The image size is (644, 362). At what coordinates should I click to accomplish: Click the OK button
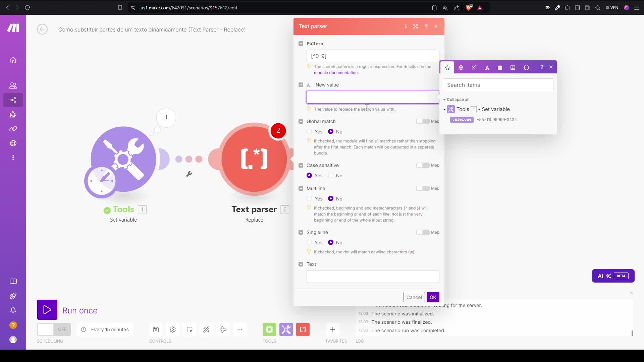coord(433,297)
